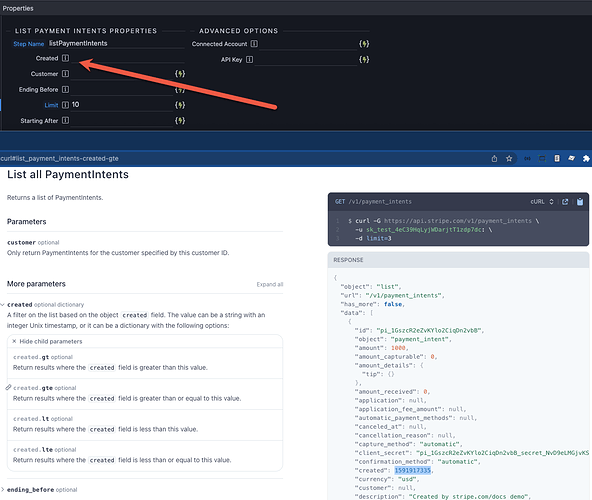Open expression editor for Starting After field
Image resolution: width=592 pixels, height=500 pixels.
pyautogui.click(x=180, y=120)
